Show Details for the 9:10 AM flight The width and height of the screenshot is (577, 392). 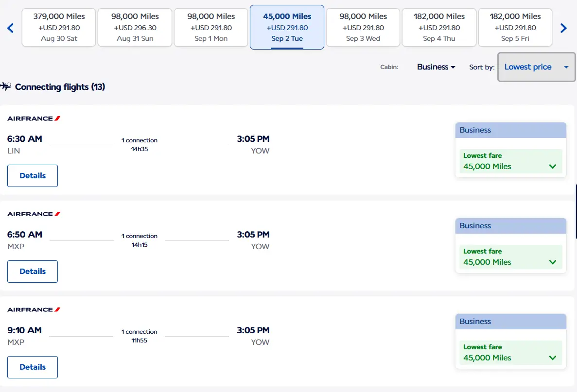point(33,367)
